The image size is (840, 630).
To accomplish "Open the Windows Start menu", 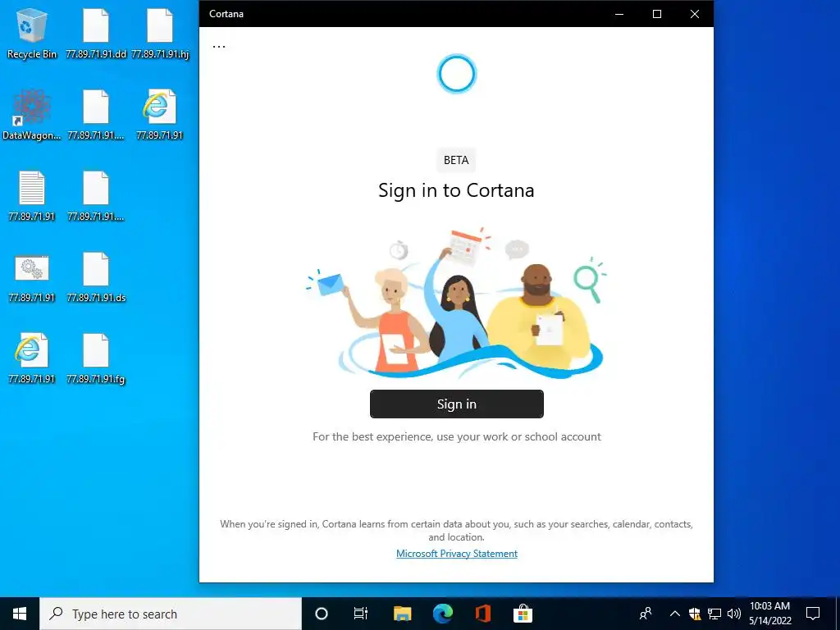I will click(20, 614).
